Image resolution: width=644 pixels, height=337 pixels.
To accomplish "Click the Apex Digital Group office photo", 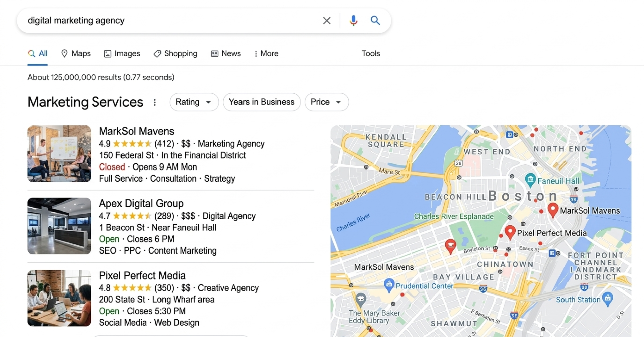I will click(59, 226).
